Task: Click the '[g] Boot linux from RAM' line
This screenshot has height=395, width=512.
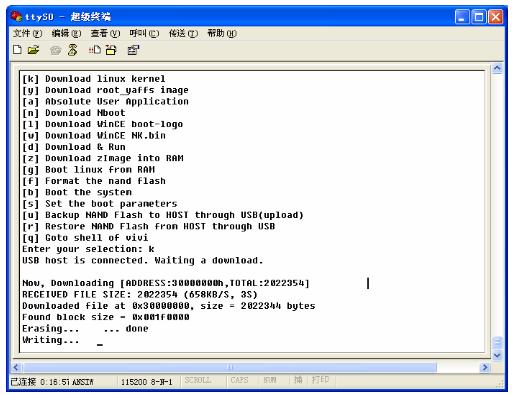Action: tap(88, 170)
